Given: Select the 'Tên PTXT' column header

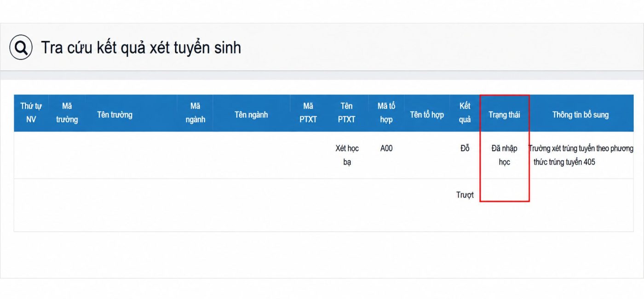Looking at the screenshot, I should 346,113.
